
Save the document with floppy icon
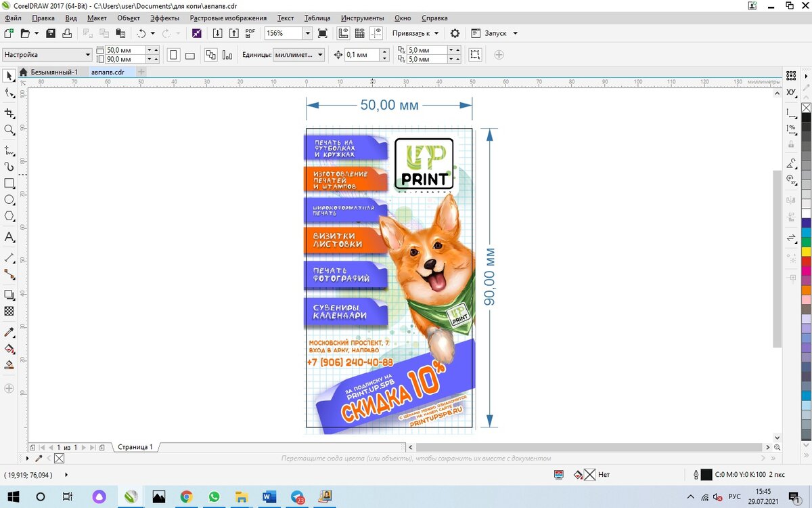pyautogui.click(x=51, y=33)
